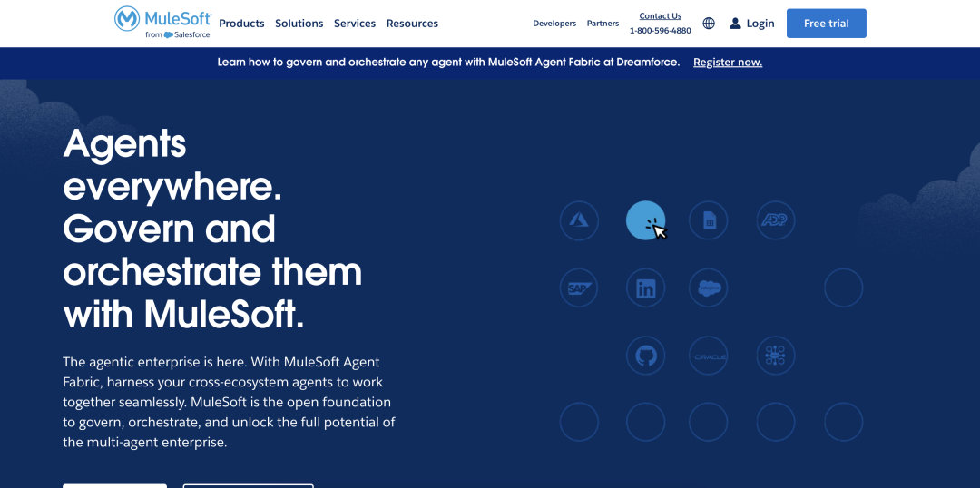Click the Agents everywhere headline
This screenshot has width=980, height=488.
(212, 229)
